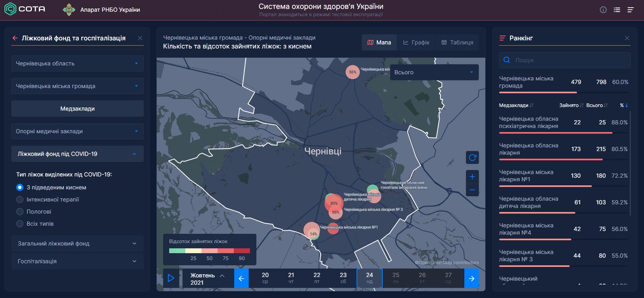
Task: Select the Інтенсивної терапії radio button
Action: 20,199
